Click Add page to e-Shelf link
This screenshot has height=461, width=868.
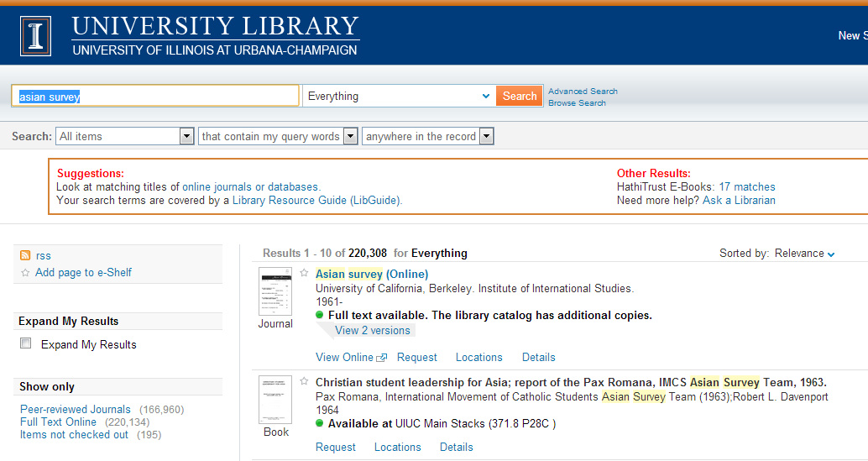[x=84, y=272]
